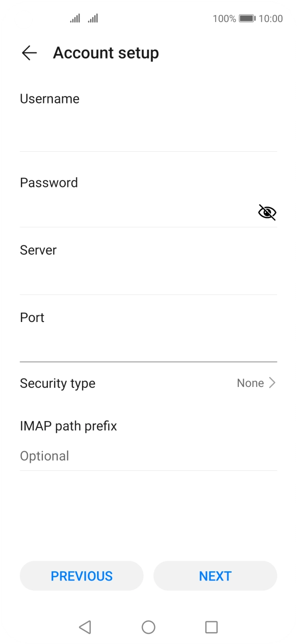
Task: Tap the first signal strength icon
Action: click(x=75, y=19)
